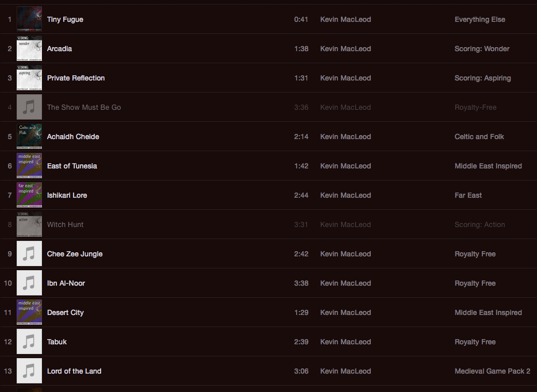
Task: Click the Everything Else album name
Action: tap(480, 20)
